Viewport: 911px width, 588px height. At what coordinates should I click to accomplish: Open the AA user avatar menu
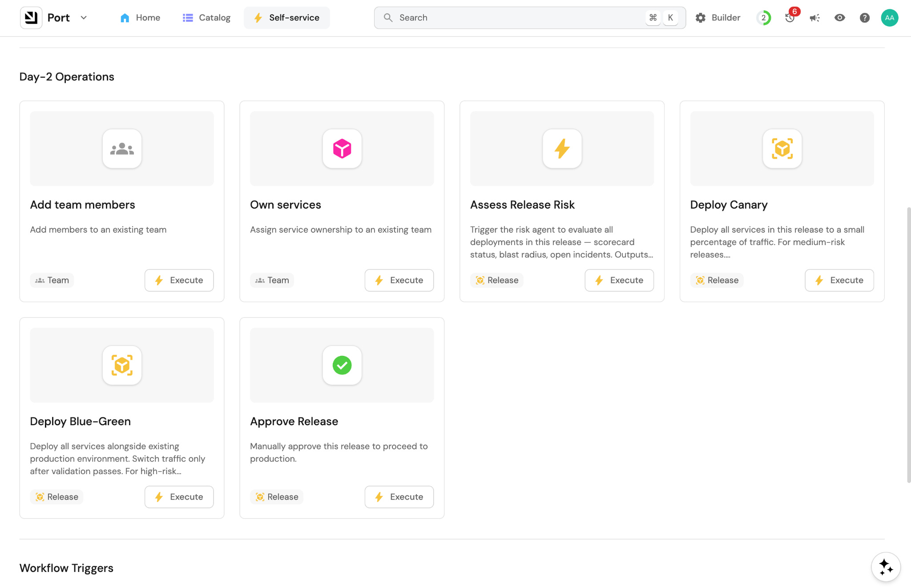coord(889,18)
